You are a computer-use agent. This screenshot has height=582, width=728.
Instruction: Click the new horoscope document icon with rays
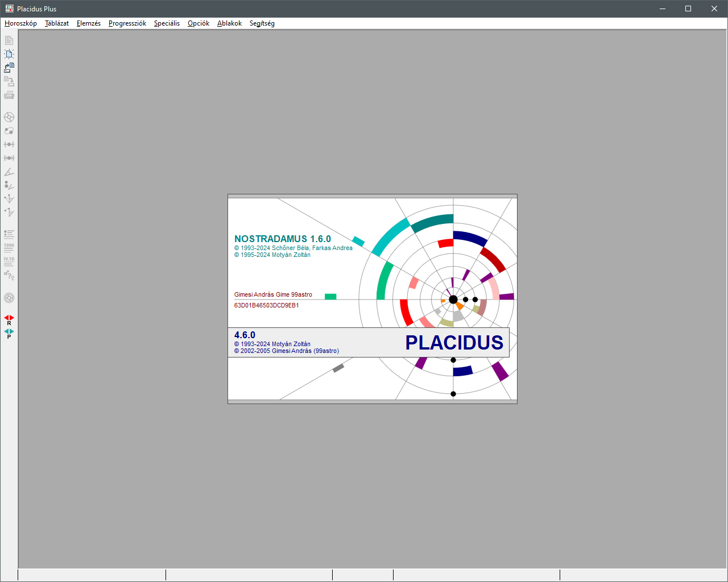(9, 54)
